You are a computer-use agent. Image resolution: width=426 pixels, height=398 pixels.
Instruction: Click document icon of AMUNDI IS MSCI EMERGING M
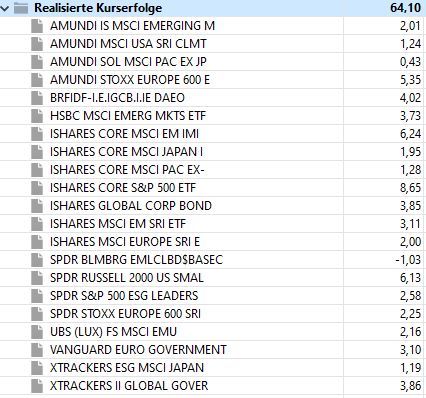tap(37, 26)
